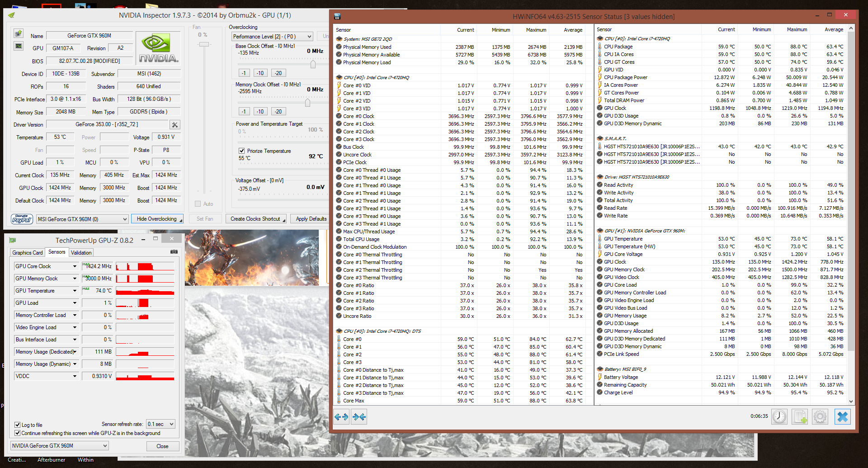Image resolution: width=868 pixels, height=468 pixels.
Task: Click the NVIDIA logo in Inspector
Action: 158,48
